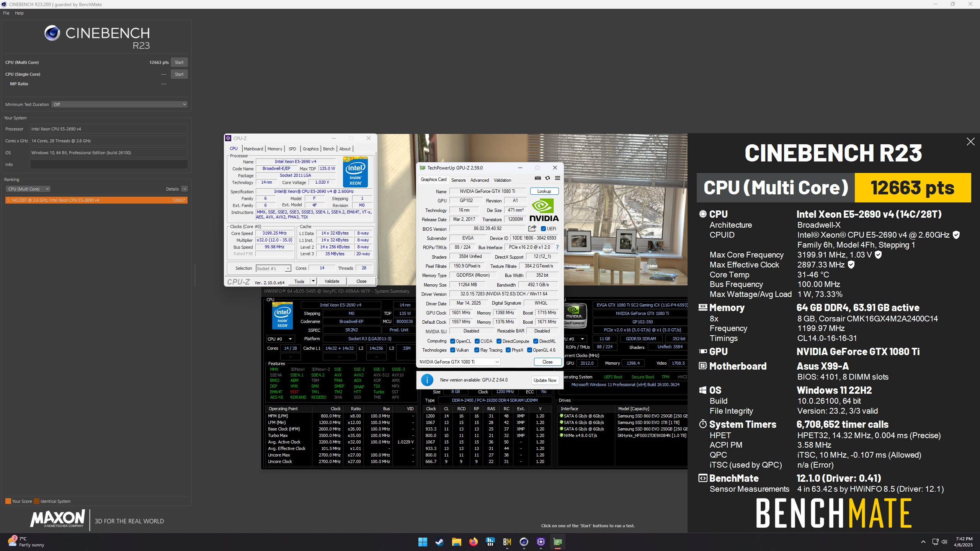Take a screenshot with GPU-Z camera icon

tap(538, 178)
